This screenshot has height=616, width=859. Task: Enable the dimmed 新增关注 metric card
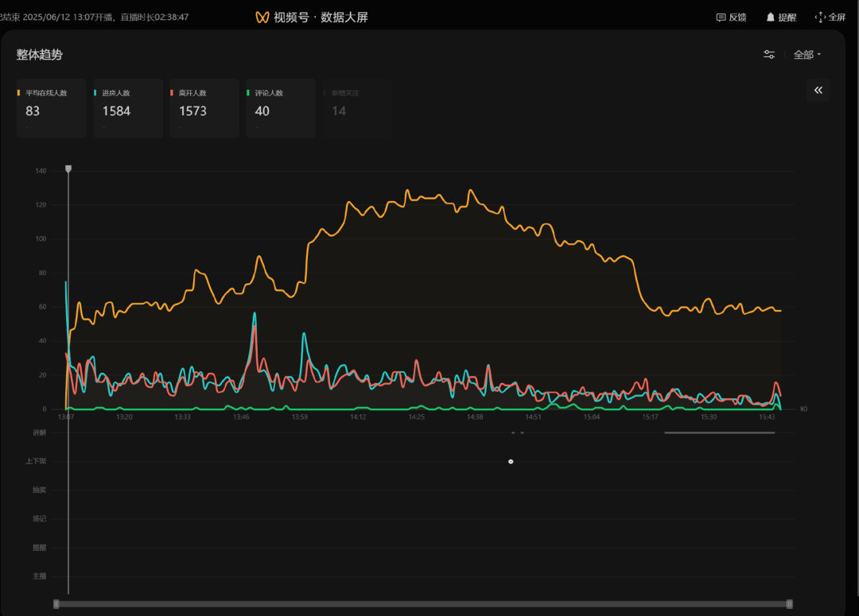(356, 108)
